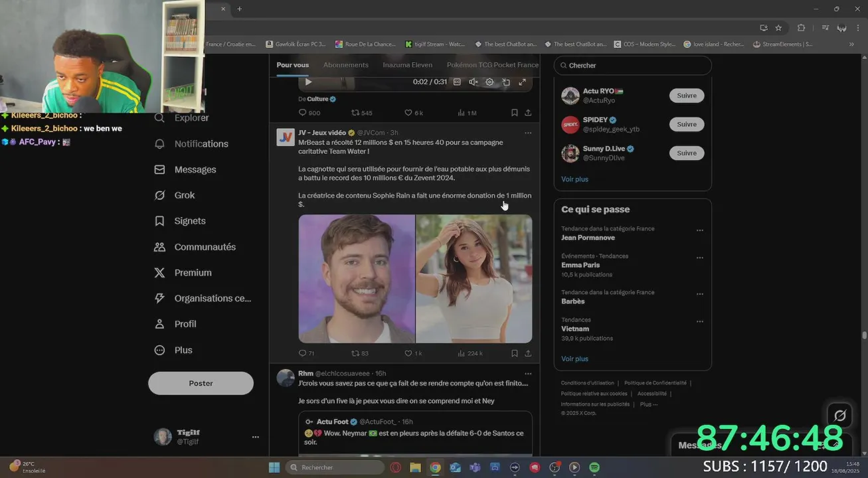Open StreamElements bookmark
This screenshot has width=868, height=478.
(783, 44)
